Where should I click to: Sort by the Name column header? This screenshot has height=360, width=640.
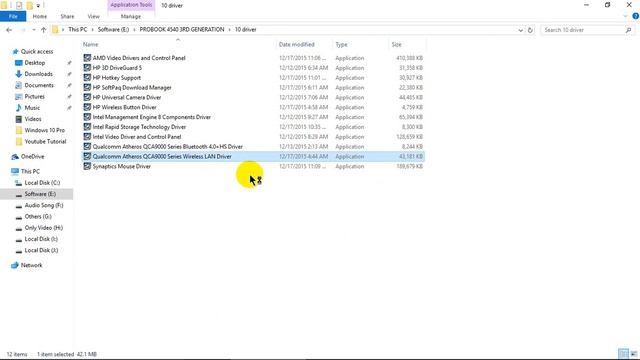pos(91,44)
